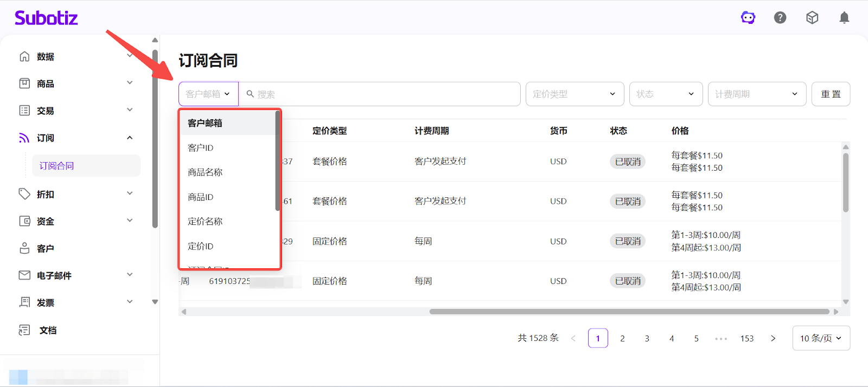Click the help question mark icon
The width and height of the screenshot is (868, 387).
pos(780,18)
